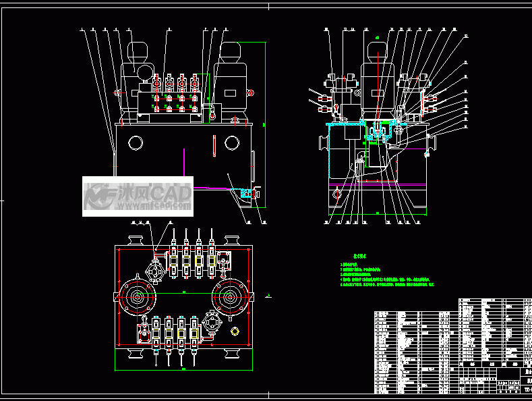Click the small yellow ring in the top view
This screenshot has width=532, height=401.
235,331
